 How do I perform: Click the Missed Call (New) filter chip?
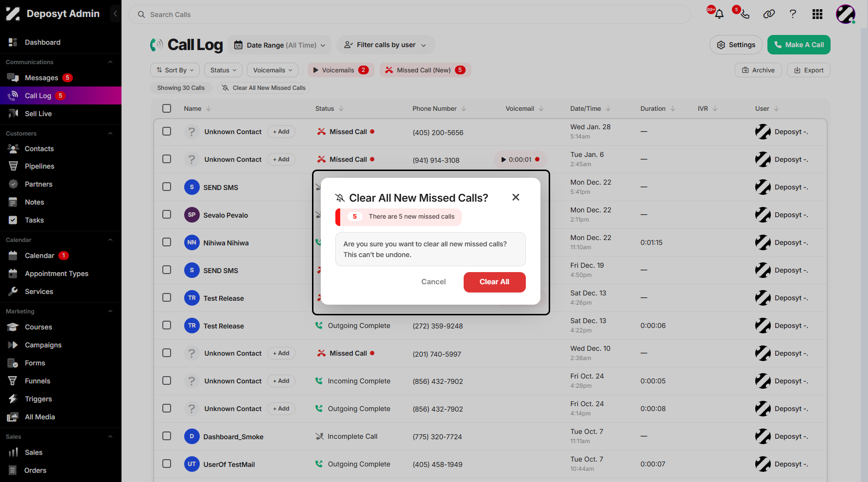[425, 70]
